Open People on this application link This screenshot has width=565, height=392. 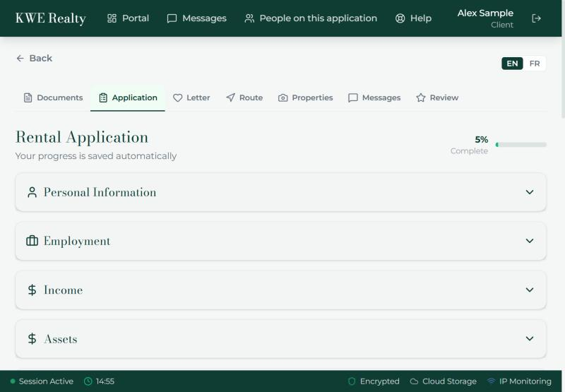click(311, 18)
